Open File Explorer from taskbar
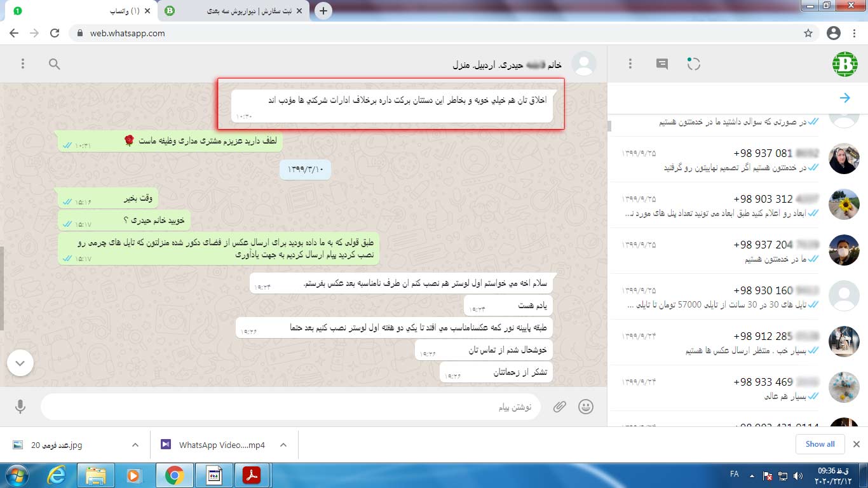 (x=96, y=475)
